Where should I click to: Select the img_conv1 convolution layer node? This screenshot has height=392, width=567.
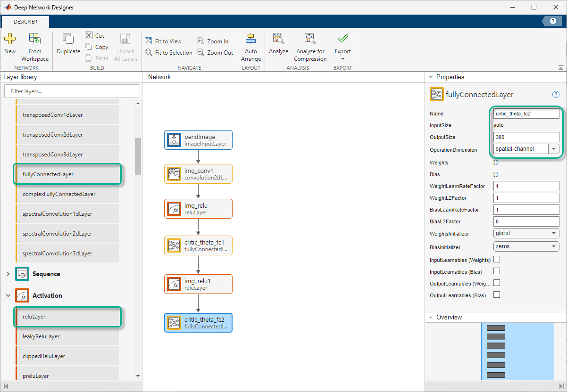[198, 174]
